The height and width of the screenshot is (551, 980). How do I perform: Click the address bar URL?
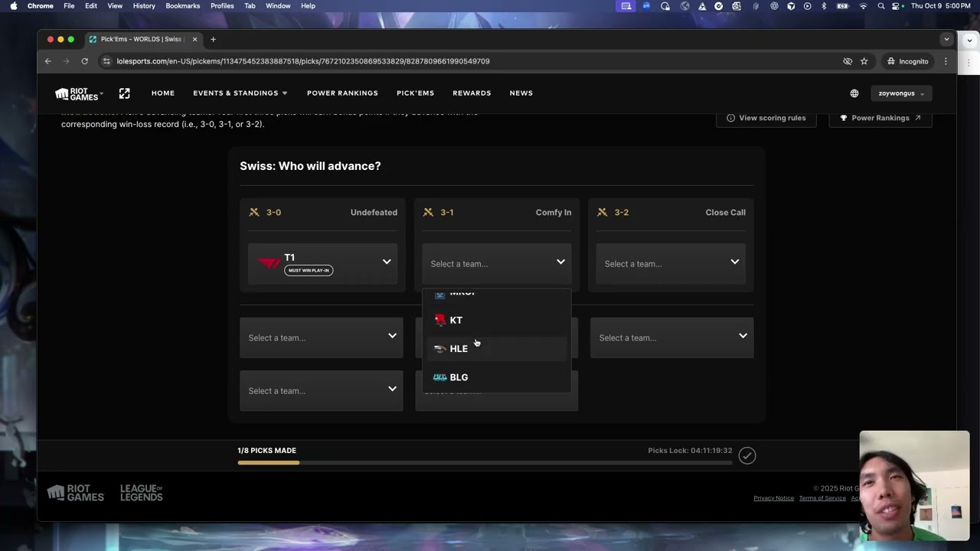[303, 61]
